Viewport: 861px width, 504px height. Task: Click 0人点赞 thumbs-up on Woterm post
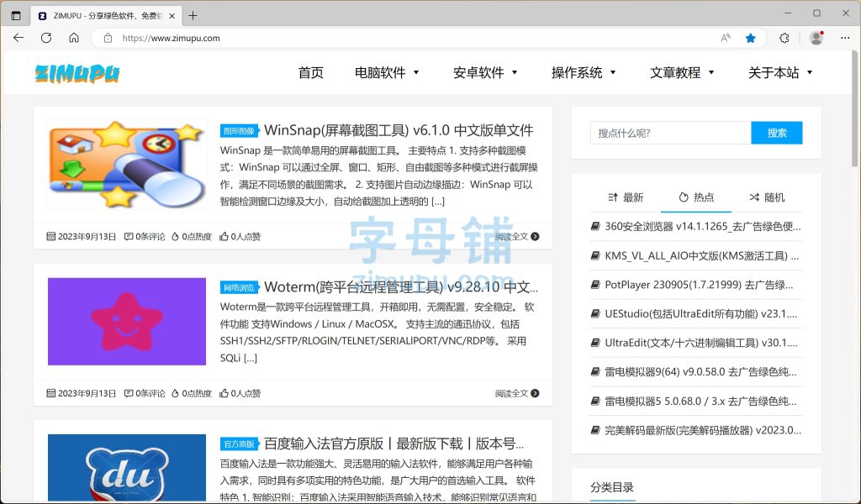pyautogui.click(x=240, y=393)
